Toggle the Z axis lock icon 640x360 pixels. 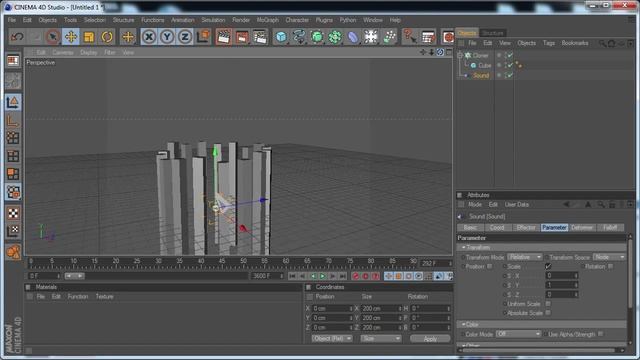pos(185,37)
